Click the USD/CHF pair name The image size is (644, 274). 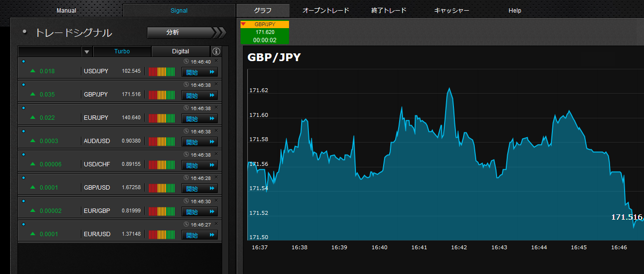tap(97, 164)
